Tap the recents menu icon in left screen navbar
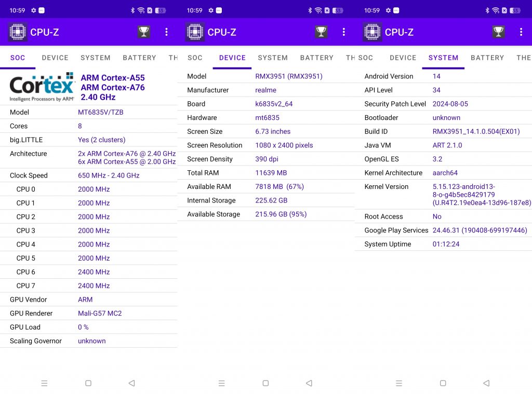Image resolution: width=532 pixels, height=394 pixels. [x=45, y=383]
